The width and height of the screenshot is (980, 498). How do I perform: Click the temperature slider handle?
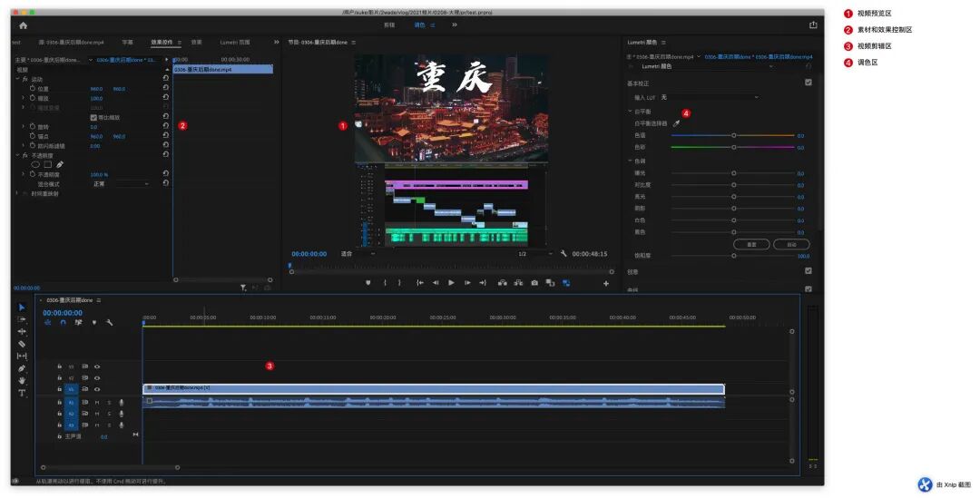tap(734, 135)
